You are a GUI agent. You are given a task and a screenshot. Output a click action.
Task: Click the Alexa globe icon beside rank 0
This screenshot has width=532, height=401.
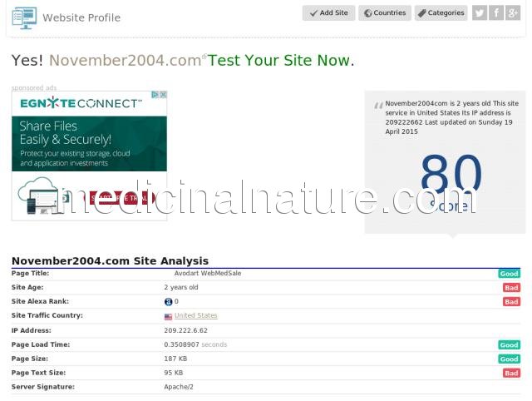coord(168,301)
